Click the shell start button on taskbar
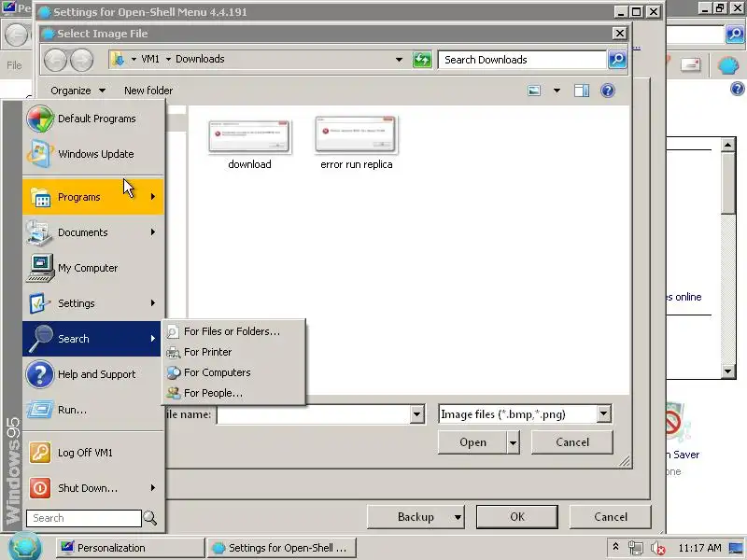747x560 pixels. 25,547
